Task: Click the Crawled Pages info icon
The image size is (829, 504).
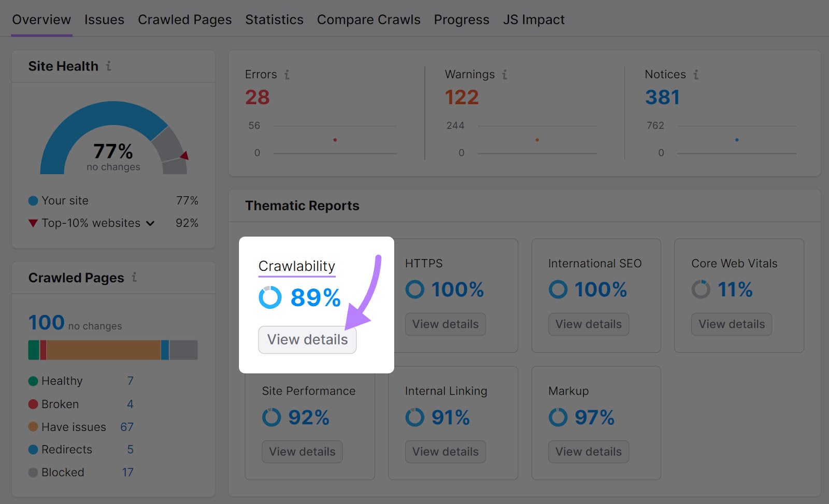Action: [134, 278]
